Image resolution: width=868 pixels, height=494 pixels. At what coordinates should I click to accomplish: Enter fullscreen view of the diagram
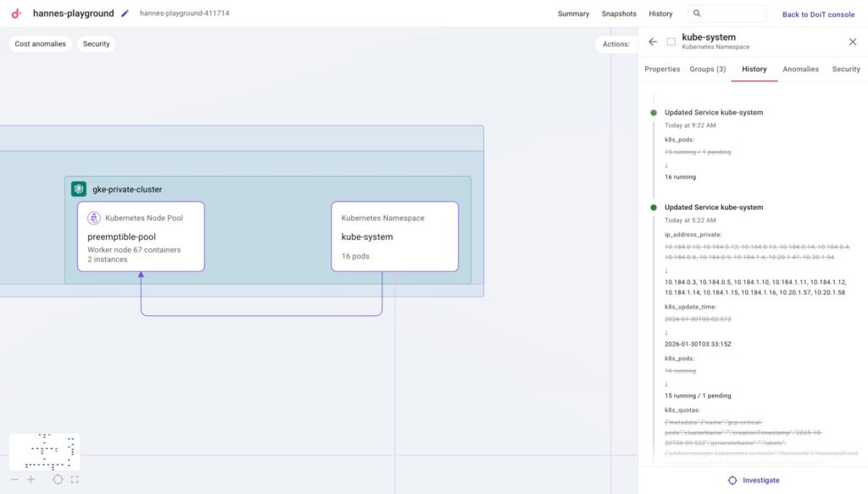point(75,480)
